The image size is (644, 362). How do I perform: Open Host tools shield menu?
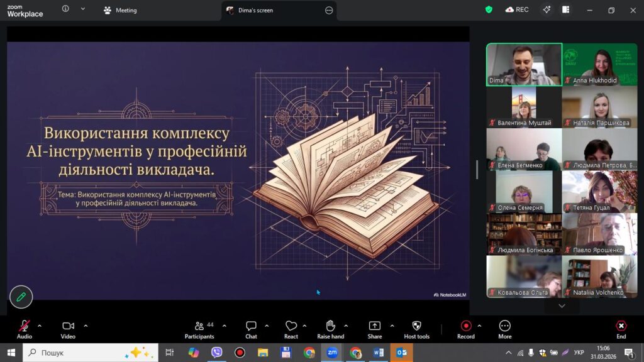click(x=416, y=326)
